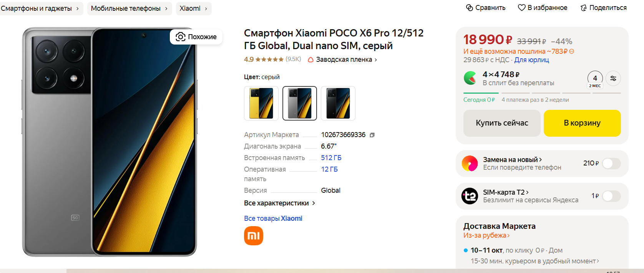The height and width of the screenshot is (273, 644).
Task: Expand the 'Из-за рубежа' delivery details
Action: (x=486, y=235)
